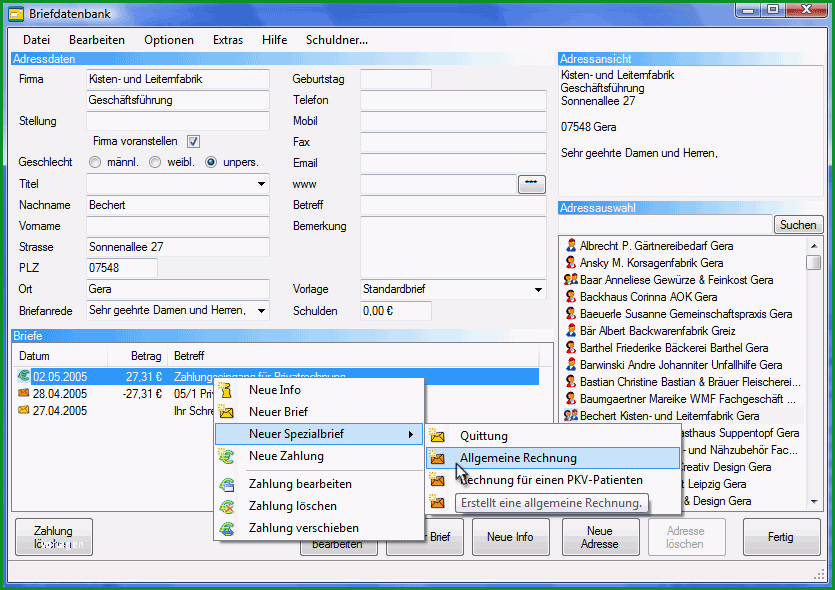835x590 pixels.
Task: Click the address list scroll down arrow
Action: (814, 501)
